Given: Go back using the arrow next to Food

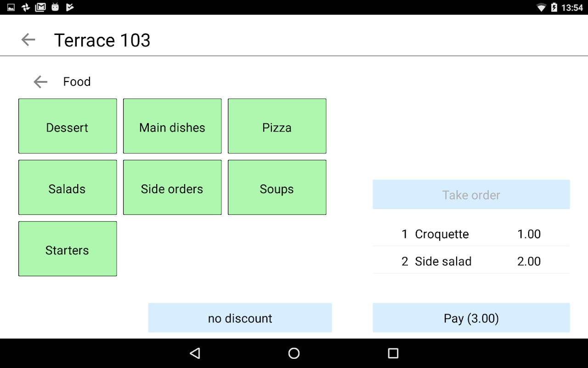Looking at the screenshot, I should click(40, 82).
